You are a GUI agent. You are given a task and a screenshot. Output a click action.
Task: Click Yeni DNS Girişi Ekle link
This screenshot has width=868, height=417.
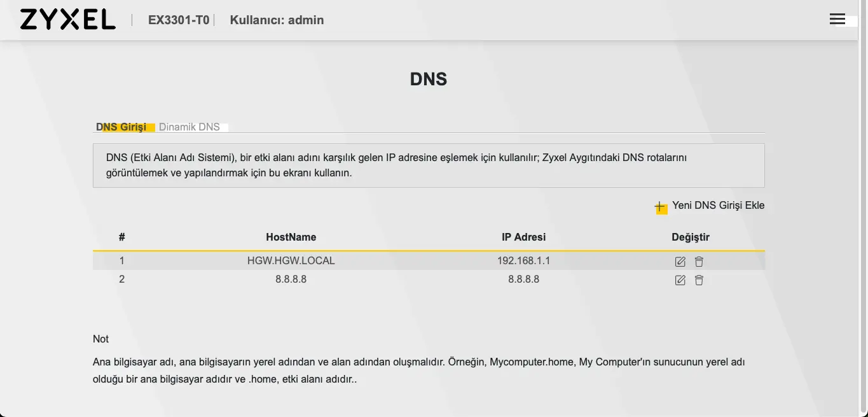click(x=718, y=205)
